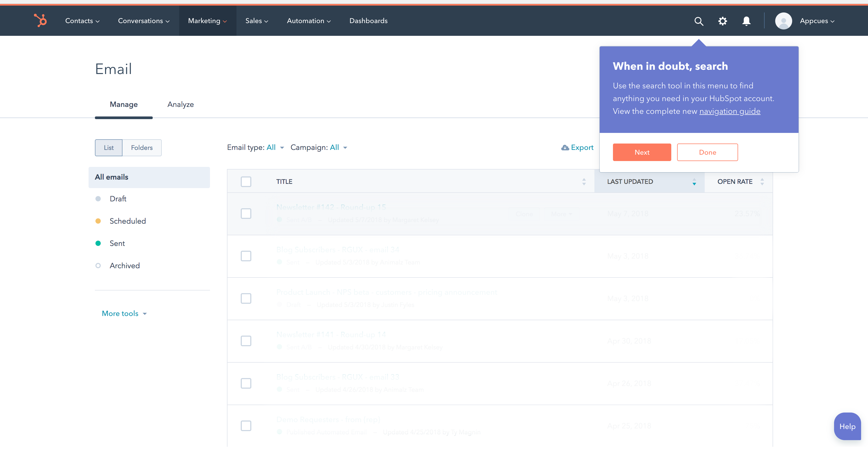Expand the Automation menu

pyautogui.click(x=309, y=21)
